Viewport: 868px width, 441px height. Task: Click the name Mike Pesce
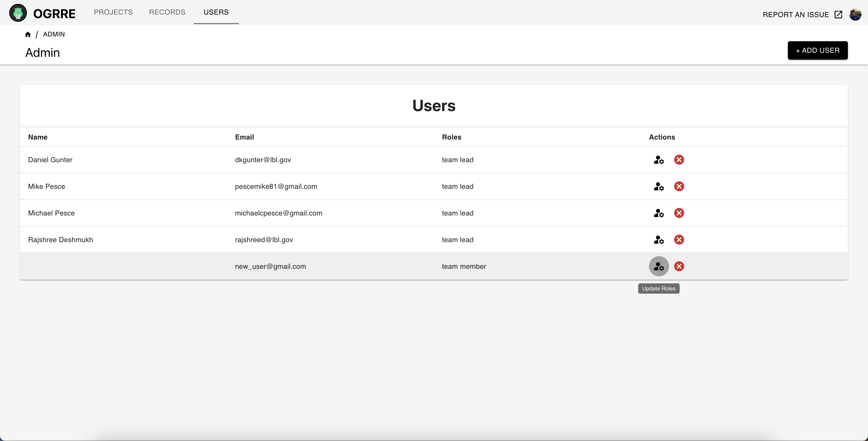[x=46, y=186]
